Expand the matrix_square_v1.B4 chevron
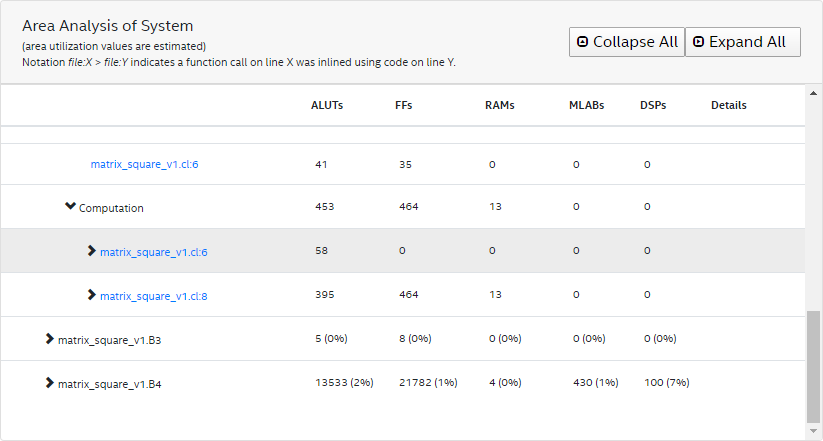823x441 pixels. [50, 383]
